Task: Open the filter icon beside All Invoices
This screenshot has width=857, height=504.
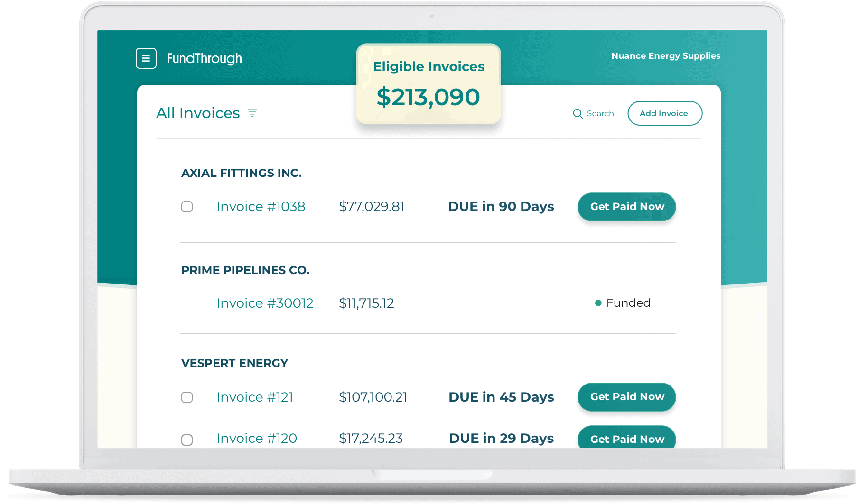Action: coord(253,113)
